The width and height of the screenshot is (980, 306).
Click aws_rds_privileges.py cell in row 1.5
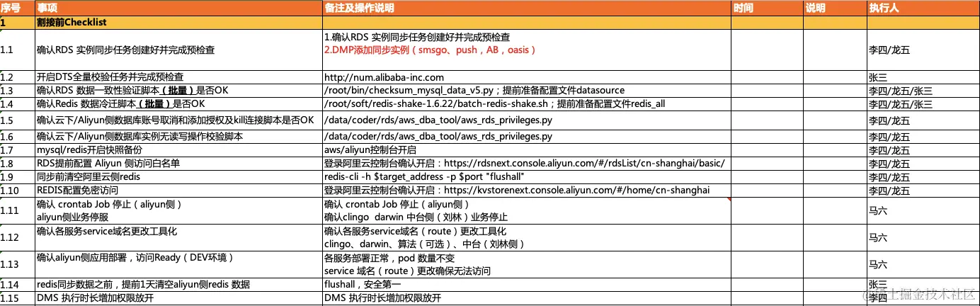click(526, 120)
